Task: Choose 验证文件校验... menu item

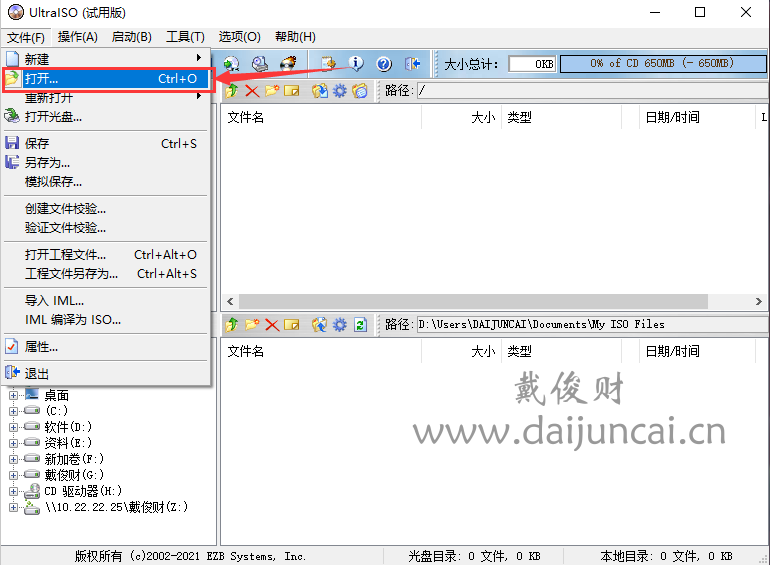Action: (x=106, y=228)
